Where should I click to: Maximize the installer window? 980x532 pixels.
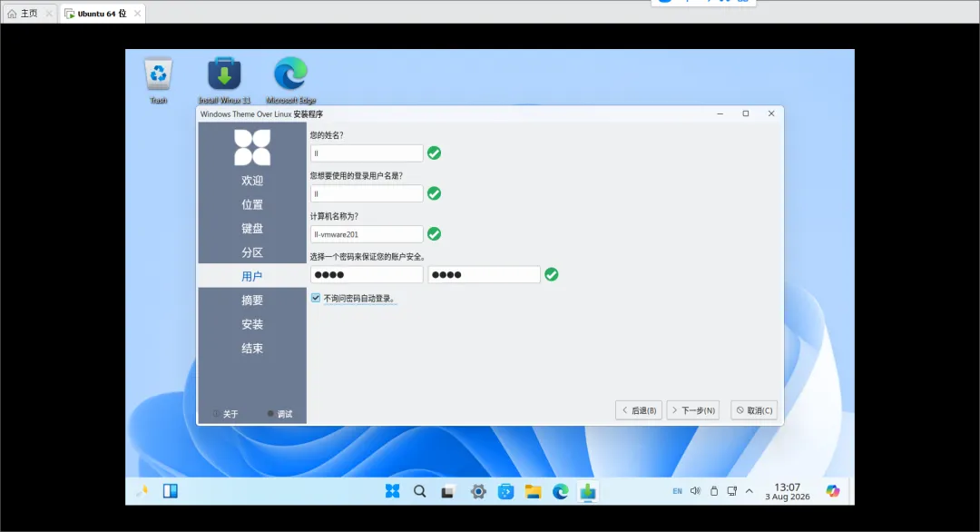coord(746,113)
